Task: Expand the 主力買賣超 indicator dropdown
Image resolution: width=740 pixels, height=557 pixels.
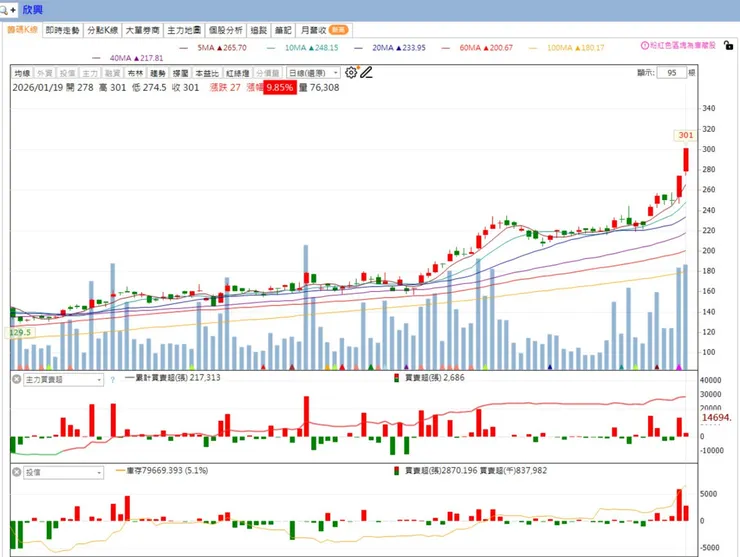Action: [x=63, y=380]
